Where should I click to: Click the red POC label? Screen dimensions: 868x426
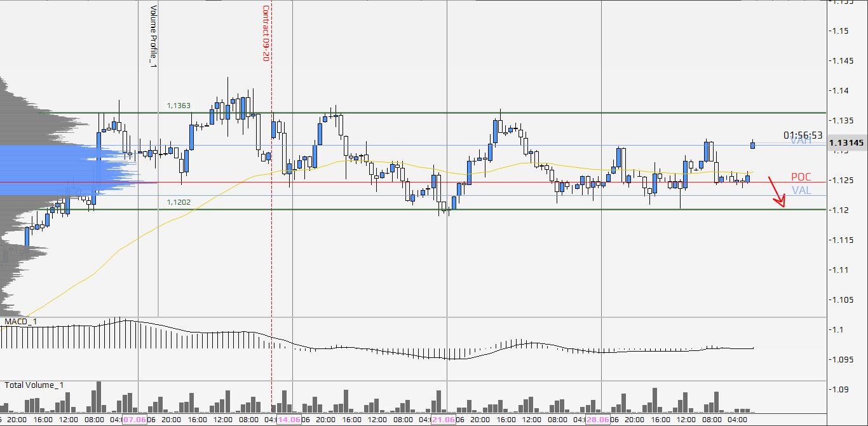(x=801, y=177)
